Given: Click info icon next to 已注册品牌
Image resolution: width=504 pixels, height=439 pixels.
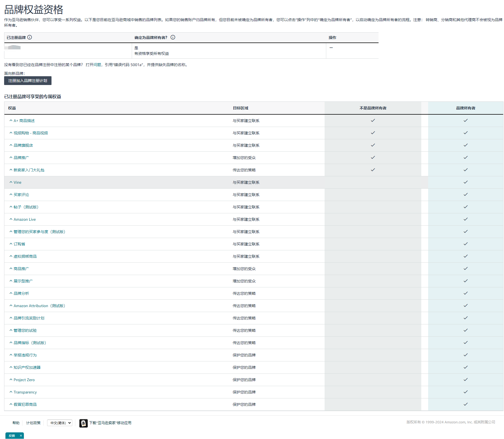Looking at the screenshot, I should tap(30, 37).
